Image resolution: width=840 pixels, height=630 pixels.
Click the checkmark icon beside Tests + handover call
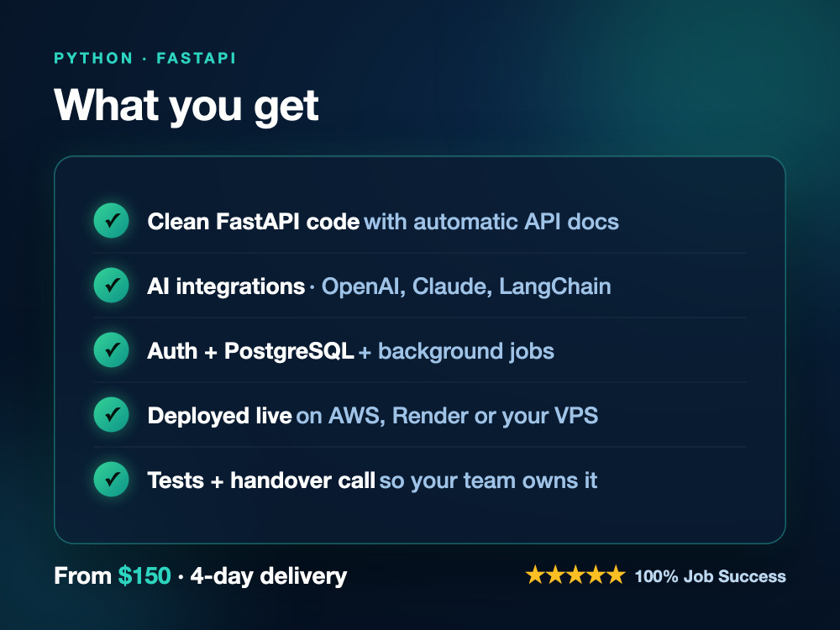(x=112, y=479)
